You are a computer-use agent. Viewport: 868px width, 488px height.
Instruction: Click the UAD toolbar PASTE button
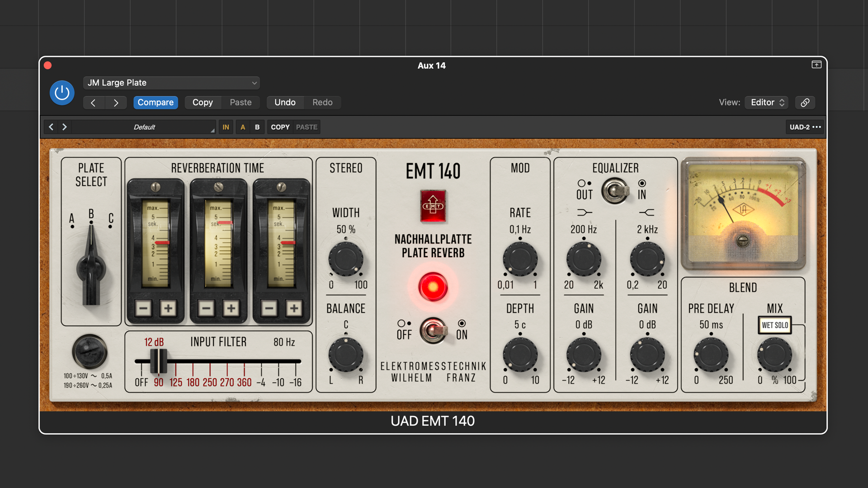tap(307, 127)
